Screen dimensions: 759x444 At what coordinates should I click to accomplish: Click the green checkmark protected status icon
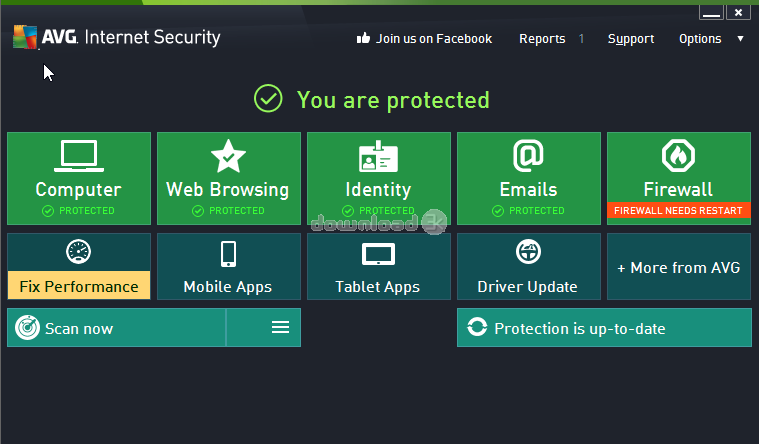(268, 98)
